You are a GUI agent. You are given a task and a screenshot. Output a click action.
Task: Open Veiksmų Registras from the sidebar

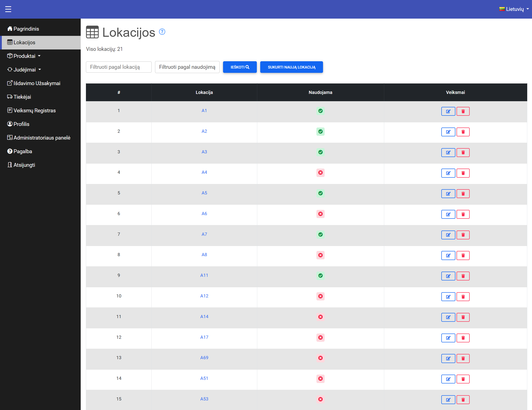(34, 110)
